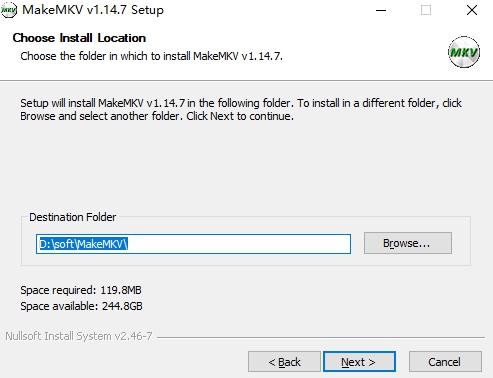Close the MakeMKV Setup window
Image resolution: width=493 pixels, height=378 pixels.
pos(472,10)
